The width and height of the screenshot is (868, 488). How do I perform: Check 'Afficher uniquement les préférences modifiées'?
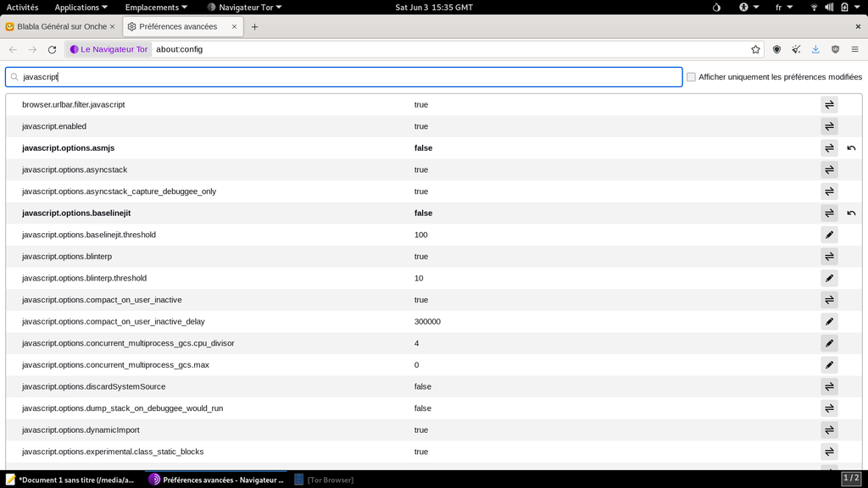click(692, 77)
